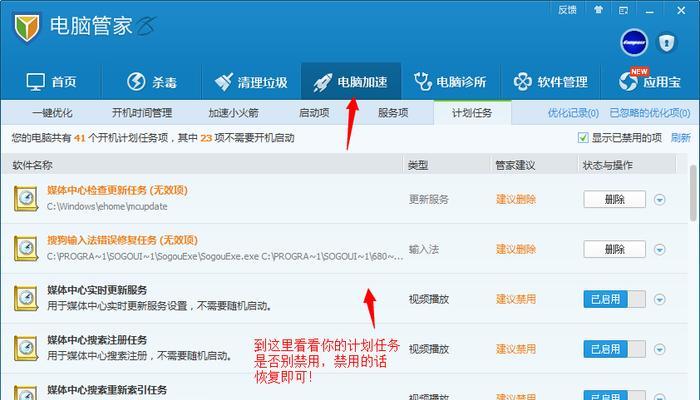This screenshot has height=400, width=700.
Task: Switch to 加速小火箭 tab
Action: click(x=233, y=113)
